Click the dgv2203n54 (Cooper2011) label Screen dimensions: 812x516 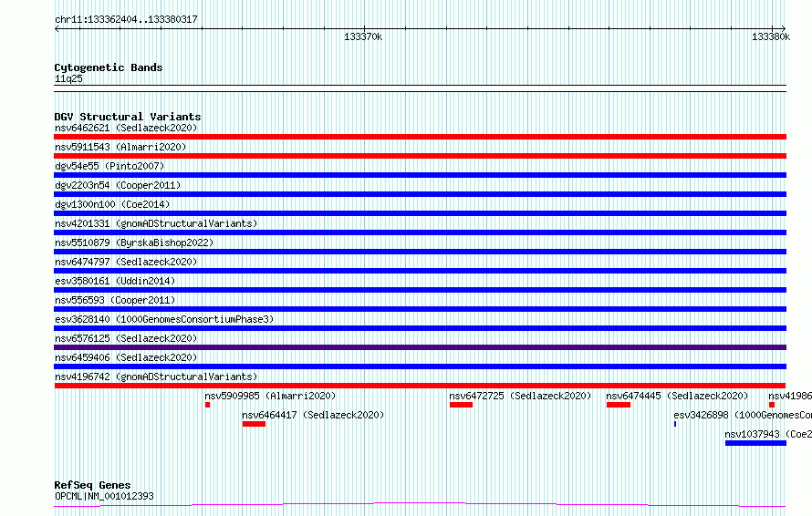[118, 185]
